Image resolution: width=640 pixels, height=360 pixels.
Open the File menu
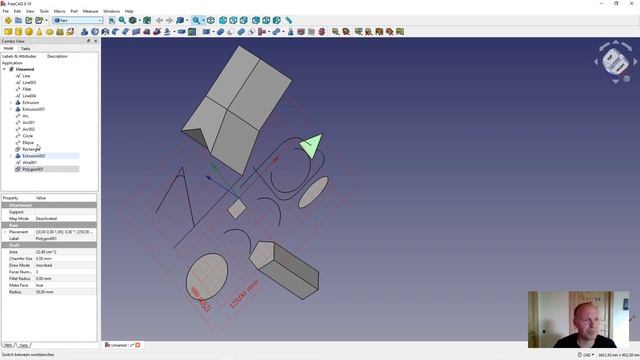pos(6,11)
